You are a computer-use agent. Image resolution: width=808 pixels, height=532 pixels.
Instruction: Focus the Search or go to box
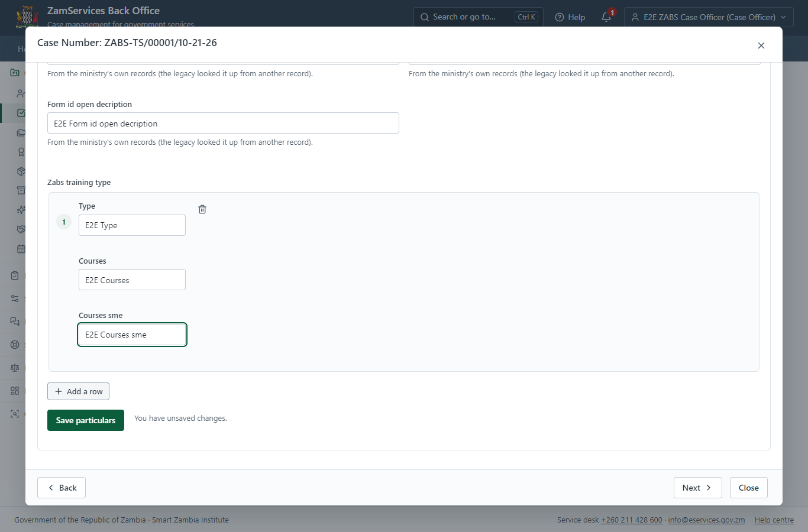click(x=478, y=17)
